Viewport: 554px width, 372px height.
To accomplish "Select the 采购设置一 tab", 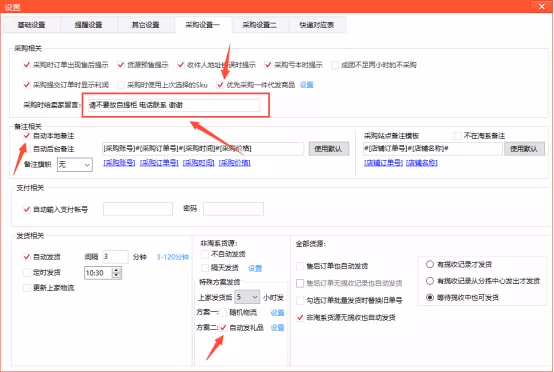I will (203, 25).
